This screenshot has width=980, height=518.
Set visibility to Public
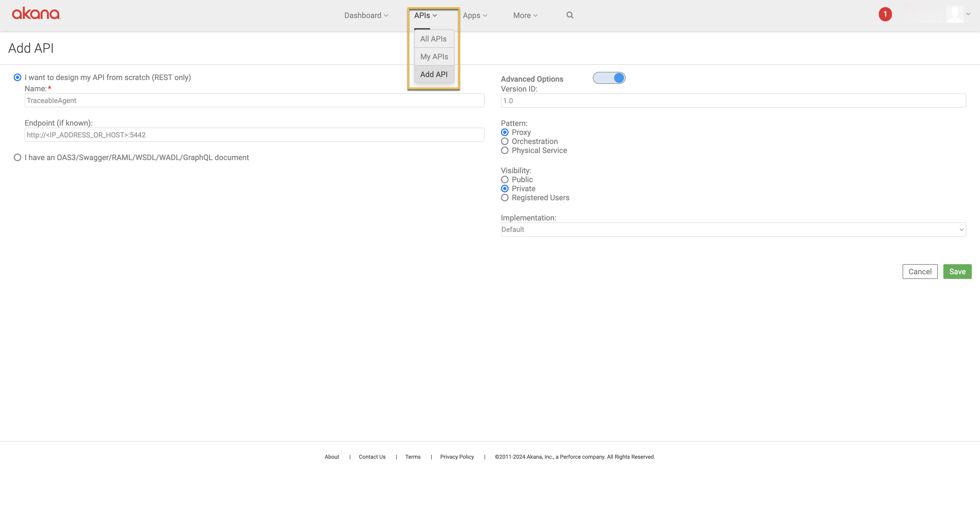tap(504, 179)
